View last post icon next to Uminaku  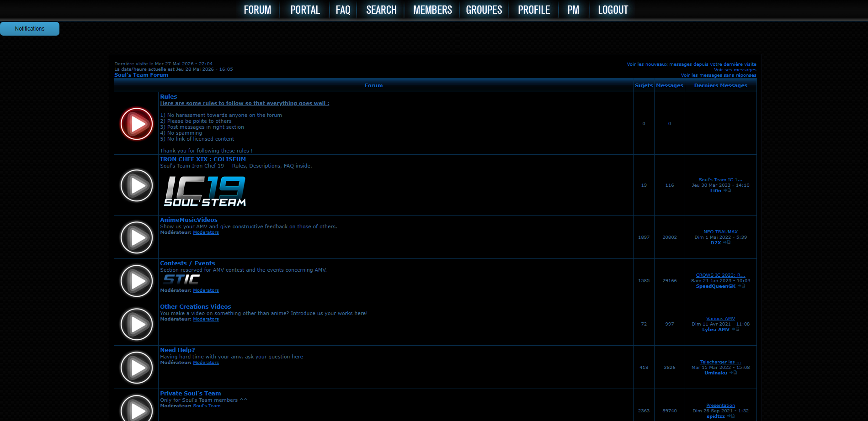pos(733,373)
